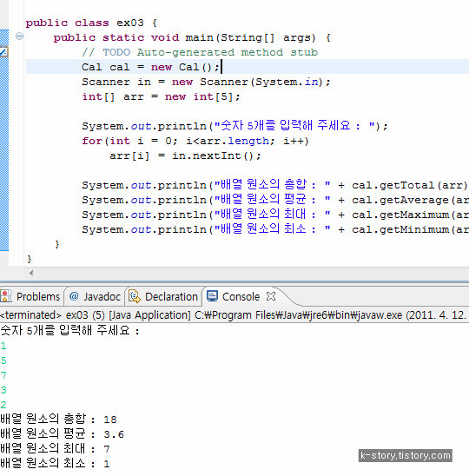
Task: Click the editor horizontal scroll left arrow
Action: [31, 274]
